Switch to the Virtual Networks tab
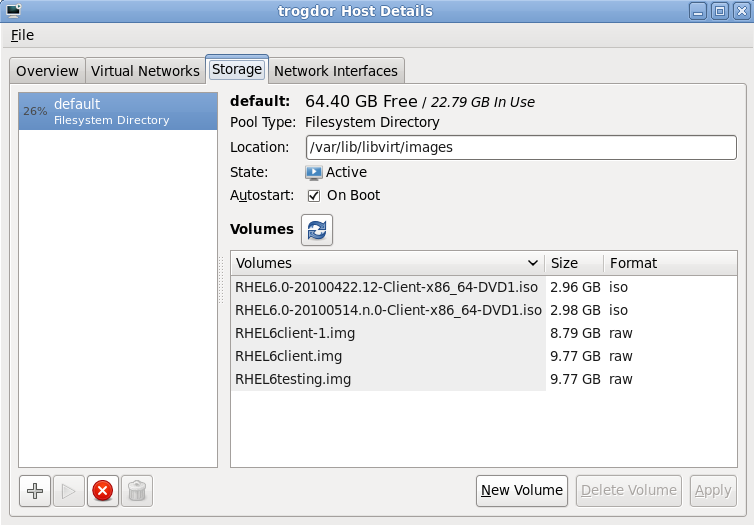The height and width of the screenshot is (525, 754). coord(145,71)
